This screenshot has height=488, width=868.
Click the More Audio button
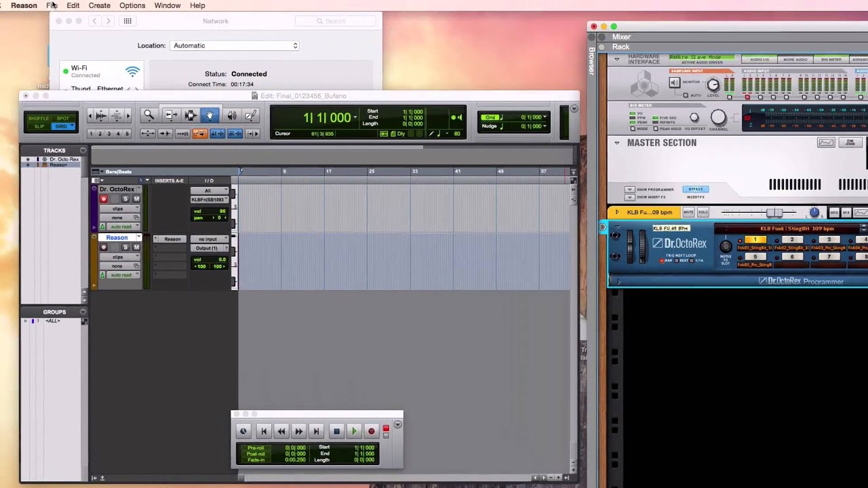[x=795, y=60]
